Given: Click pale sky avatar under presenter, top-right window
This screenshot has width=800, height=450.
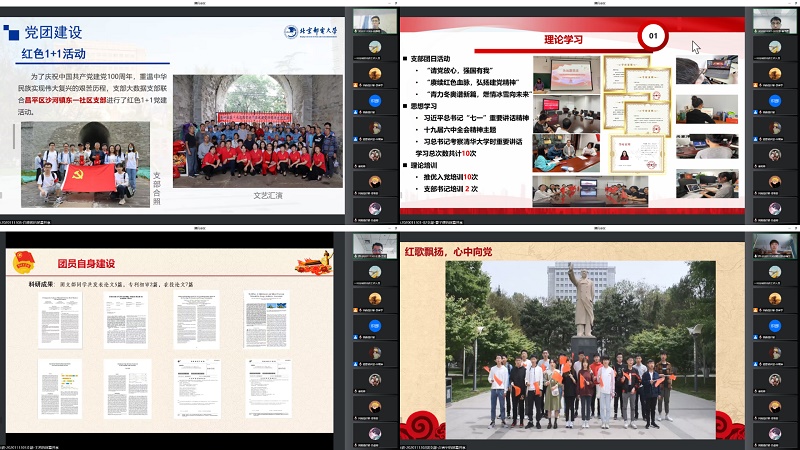Looking at the screenshot, I should pos(775,47).
